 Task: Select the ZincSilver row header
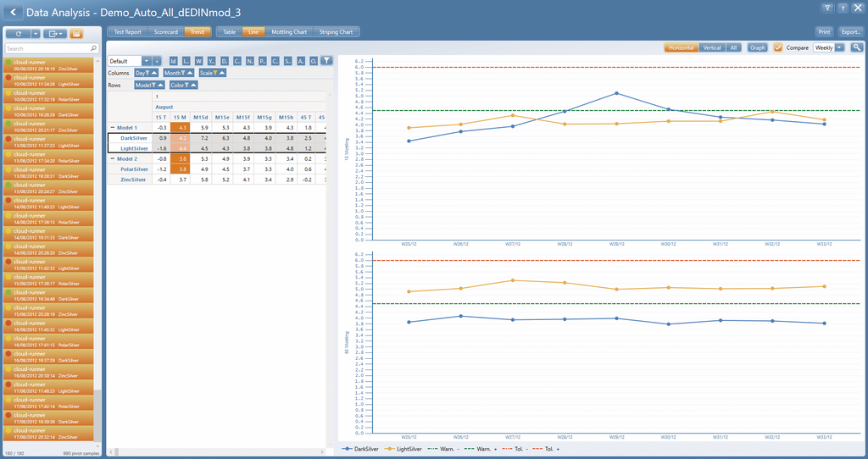pos(133,180)
